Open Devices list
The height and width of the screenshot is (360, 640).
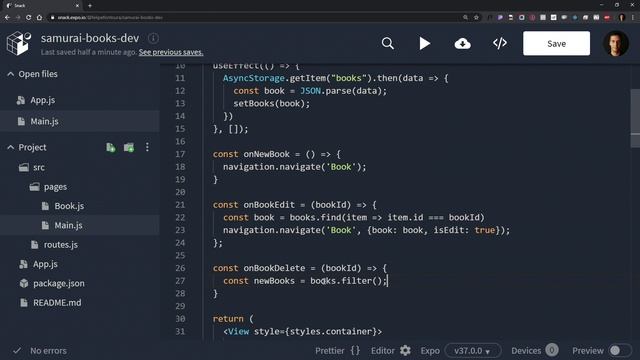pos(535,351)
